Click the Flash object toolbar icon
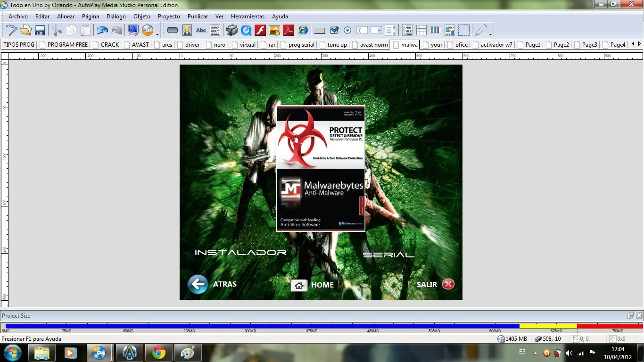The width and height of the screenshot is (644, 362). tap(260, 31)
